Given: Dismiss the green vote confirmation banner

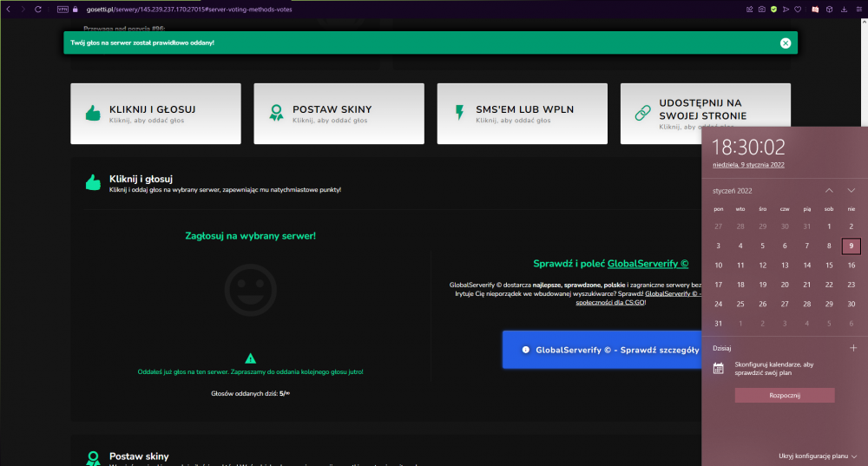Looking at the screenshot, I should click(x=786, y=43).
